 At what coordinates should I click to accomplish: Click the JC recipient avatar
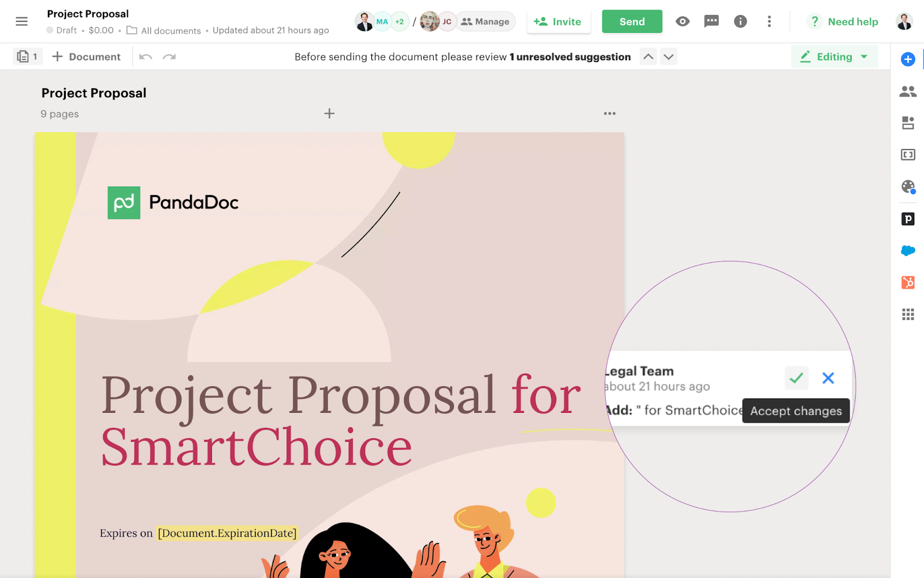447,21
